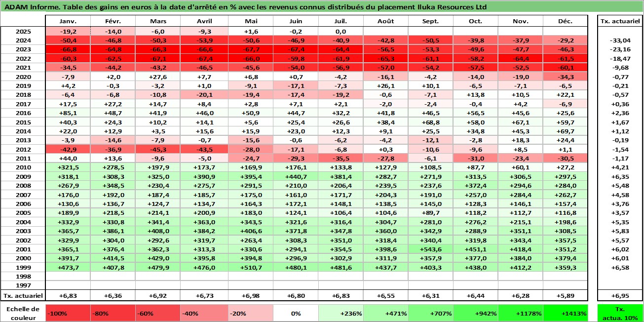Click the Oct. column header
Image resolution: width=644 pixels, height=322 pixels.
click(x=476, y=21)
